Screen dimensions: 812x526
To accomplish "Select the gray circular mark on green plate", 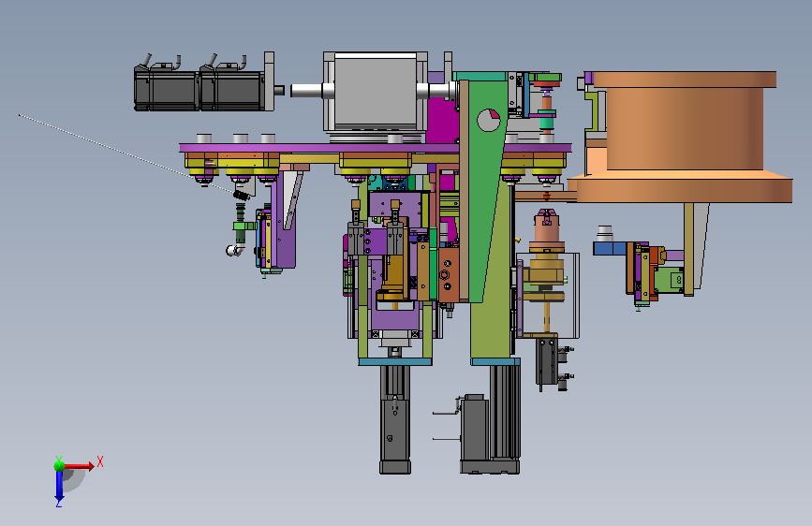I will tap(488, 120).
